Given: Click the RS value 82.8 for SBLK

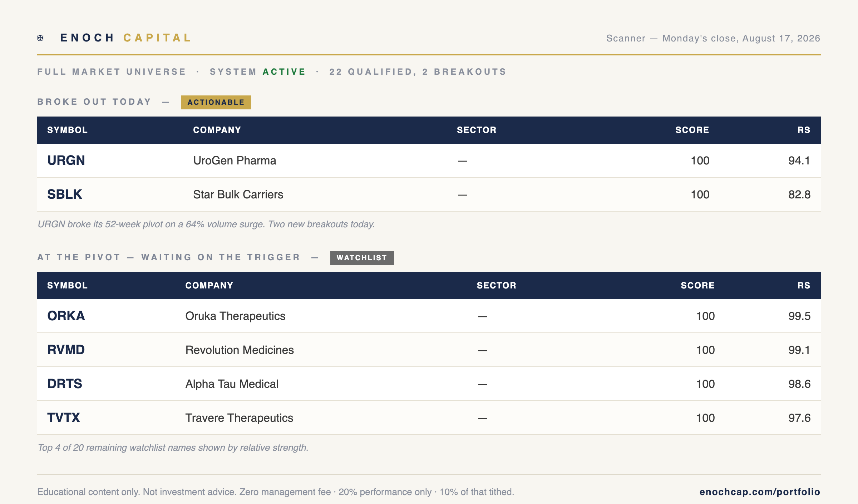Looking at the screenshot, I should 799,194.
